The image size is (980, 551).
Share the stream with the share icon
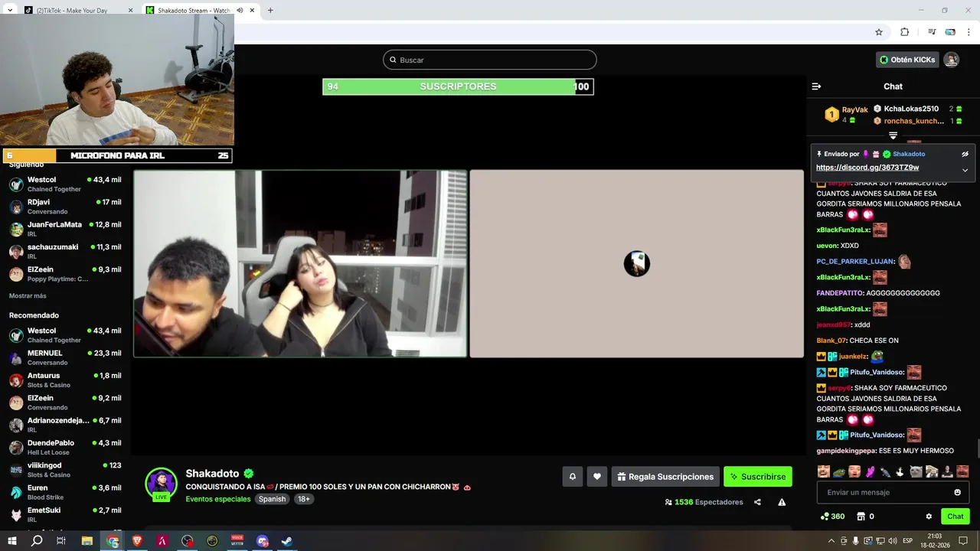pos(757,502)
